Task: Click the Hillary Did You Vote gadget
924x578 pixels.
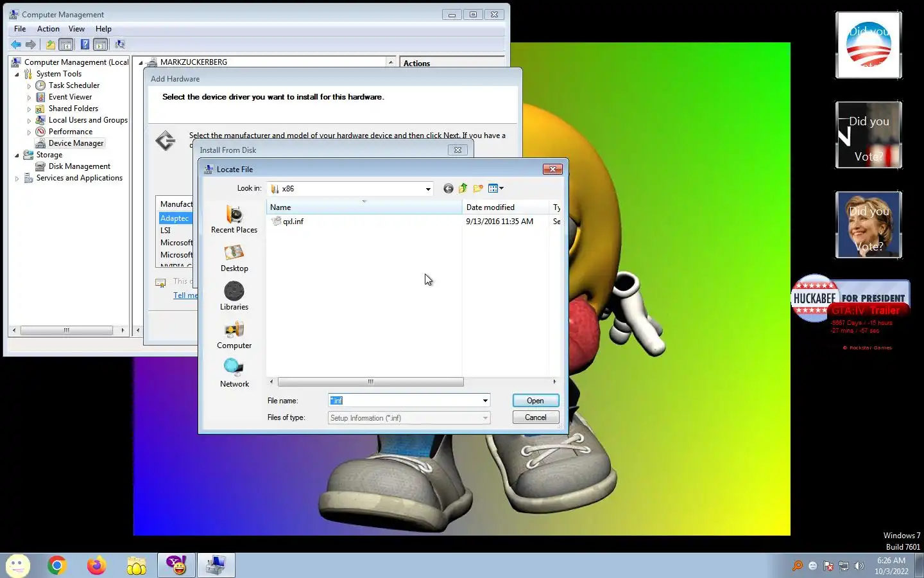Action: click(869, 225)
